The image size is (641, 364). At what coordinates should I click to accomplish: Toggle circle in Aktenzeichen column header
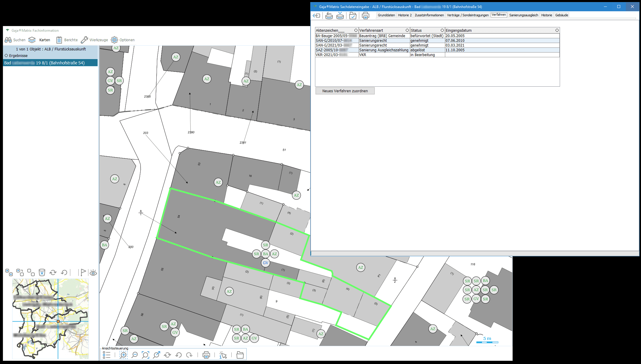[x=356, y=30]
